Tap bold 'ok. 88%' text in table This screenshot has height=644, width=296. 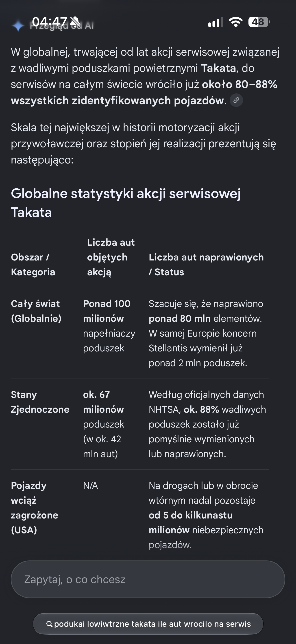(201, 410)
